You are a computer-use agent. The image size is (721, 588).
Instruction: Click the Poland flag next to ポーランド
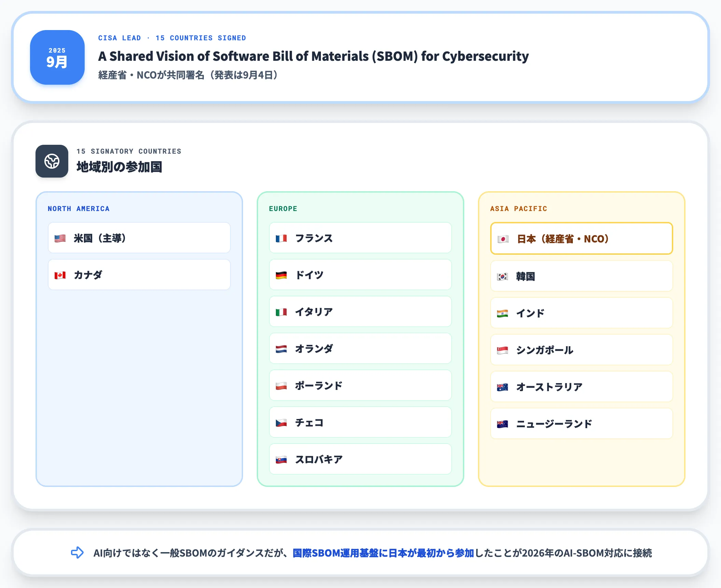coord(281,386)
